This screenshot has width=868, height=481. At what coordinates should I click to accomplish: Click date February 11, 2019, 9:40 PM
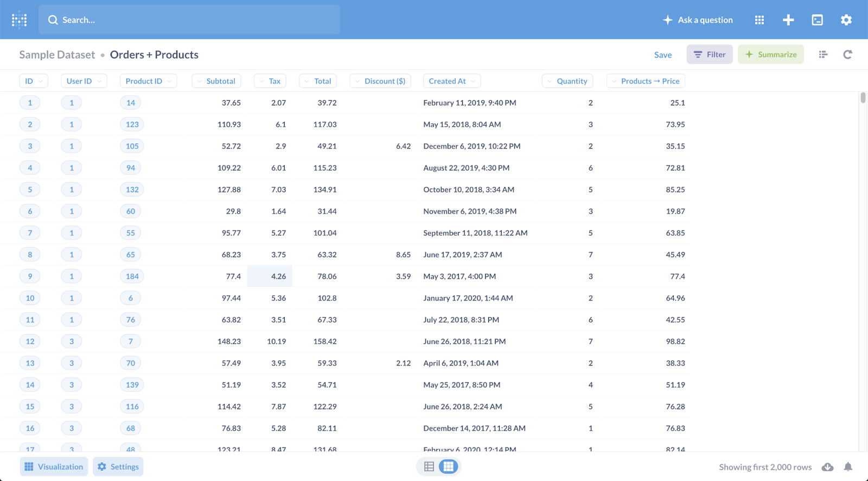(470, 103)
